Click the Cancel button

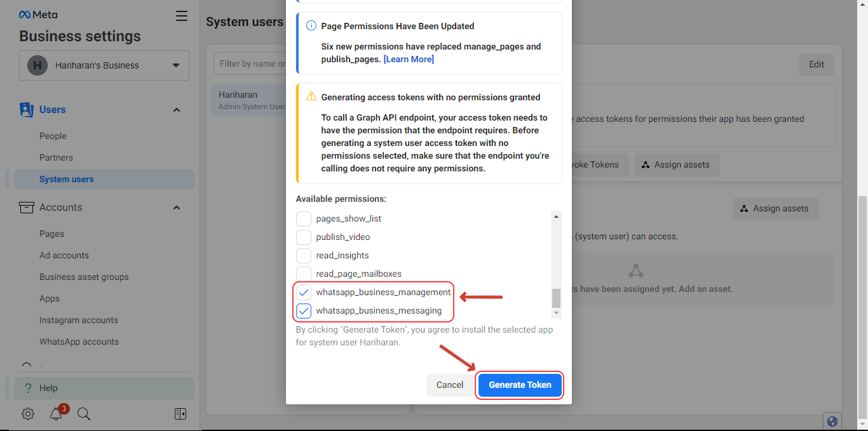pos(450,385)
